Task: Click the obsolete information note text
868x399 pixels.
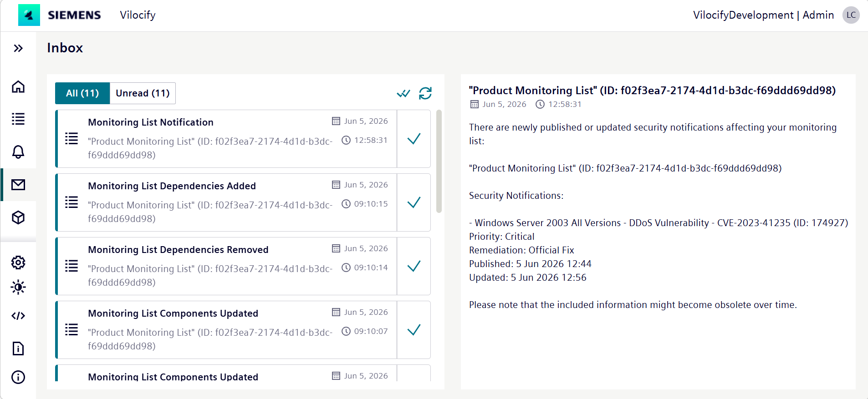Action: (x=633, y=305)
